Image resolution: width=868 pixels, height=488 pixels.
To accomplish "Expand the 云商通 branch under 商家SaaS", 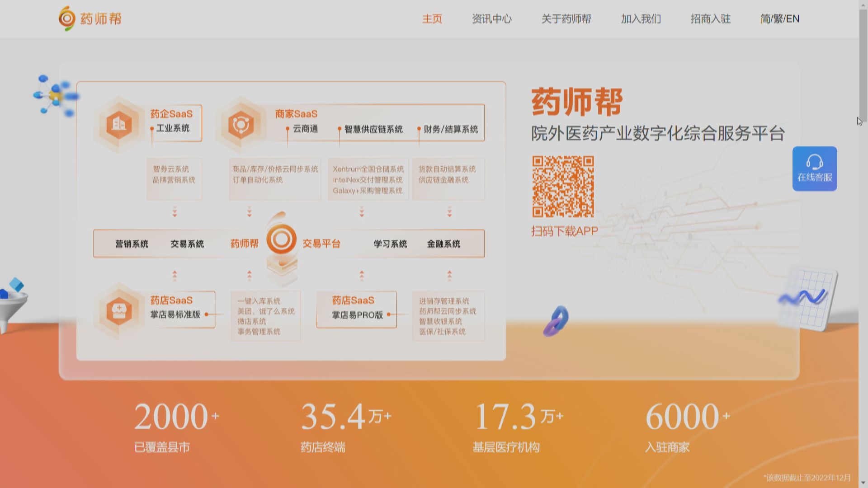I will [x=288, y=128].
